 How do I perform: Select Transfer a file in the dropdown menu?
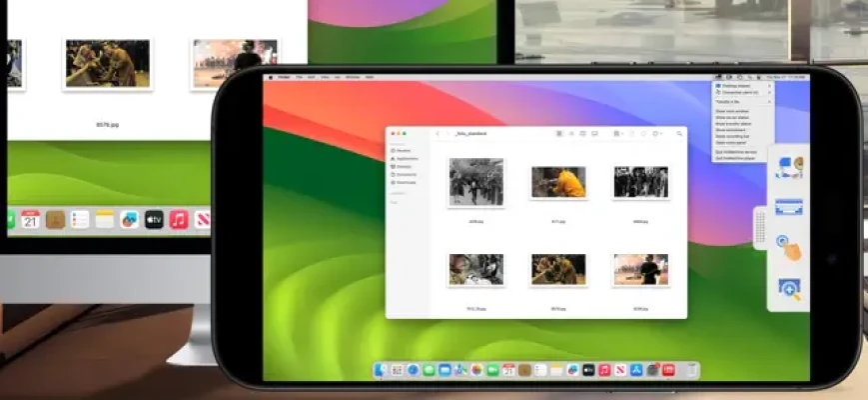[x=728, y=101]
